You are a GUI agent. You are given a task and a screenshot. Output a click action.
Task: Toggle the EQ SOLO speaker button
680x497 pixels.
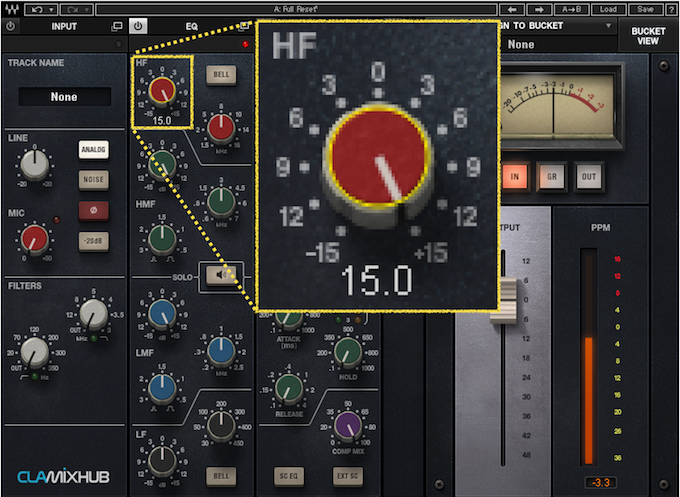tap(221, 275)
